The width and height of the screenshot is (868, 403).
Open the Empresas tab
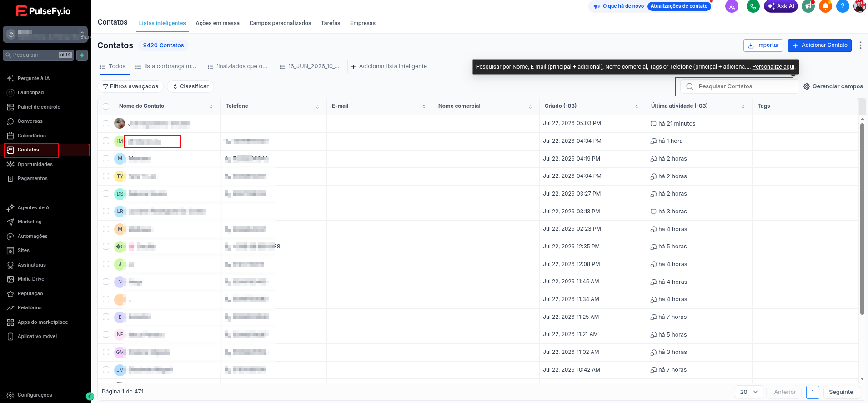[363, 23]
